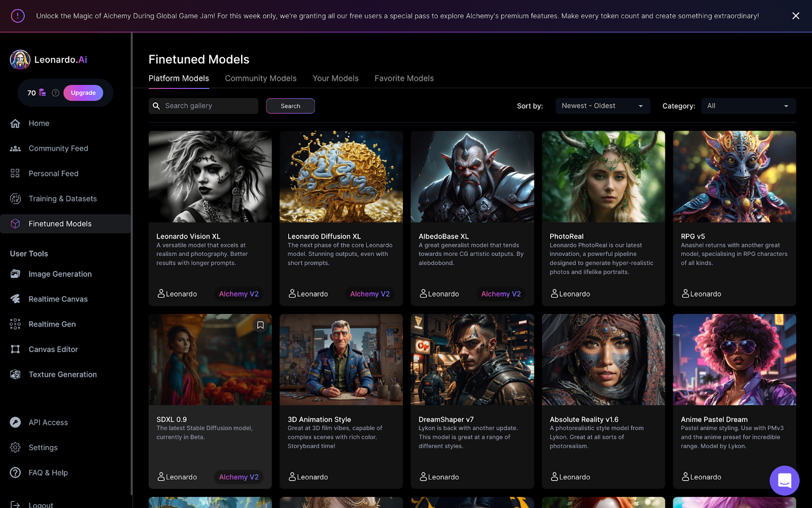The height and width of the screenshot is (508, 812).
Task: Open Leonardo Vision XL model thumbnail
Action: (210, 176)
